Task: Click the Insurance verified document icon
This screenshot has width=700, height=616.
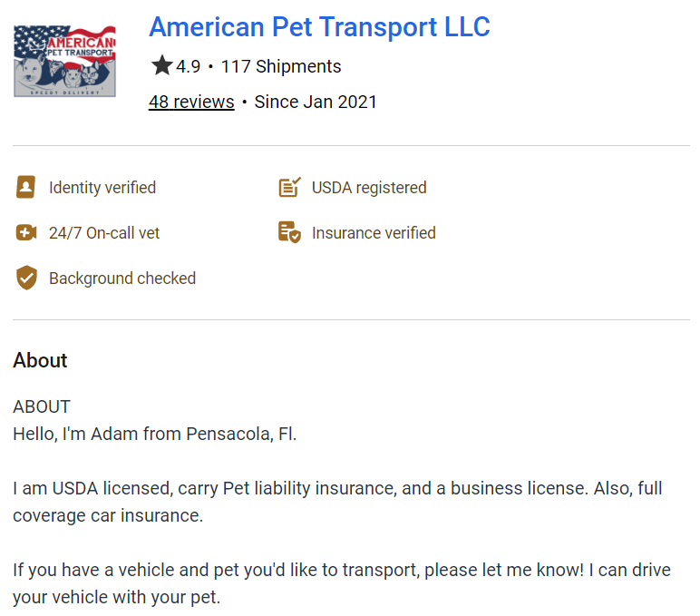Action: [x=290, y=232]
